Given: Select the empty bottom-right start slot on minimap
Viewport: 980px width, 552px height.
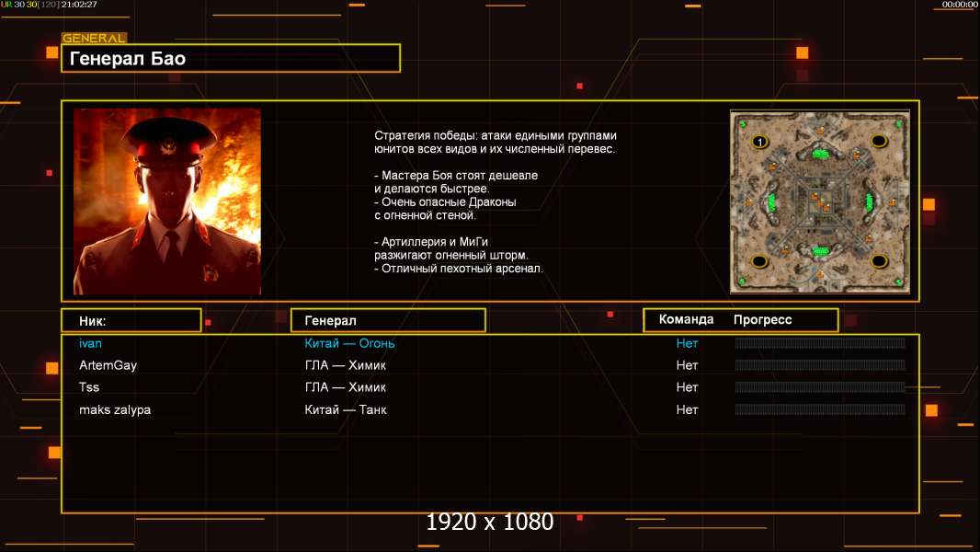Looking at the screenshot, I should (x=880, y=261).
